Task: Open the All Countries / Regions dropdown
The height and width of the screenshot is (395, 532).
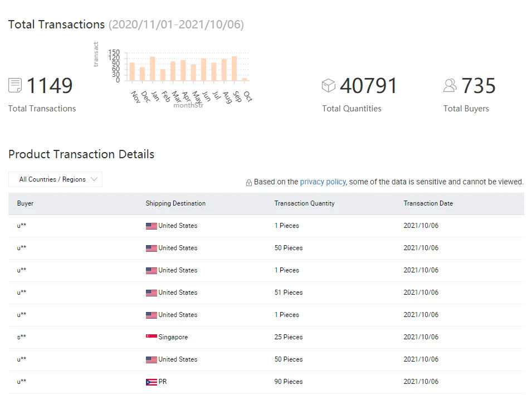Action: click(x=56, y=179)
